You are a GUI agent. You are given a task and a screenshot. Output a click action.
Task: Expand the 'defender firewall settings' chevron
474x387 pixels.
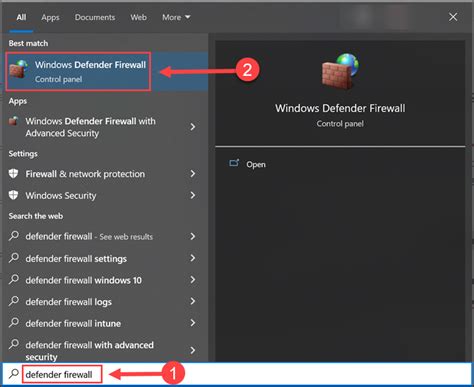[x=193, y=258]
